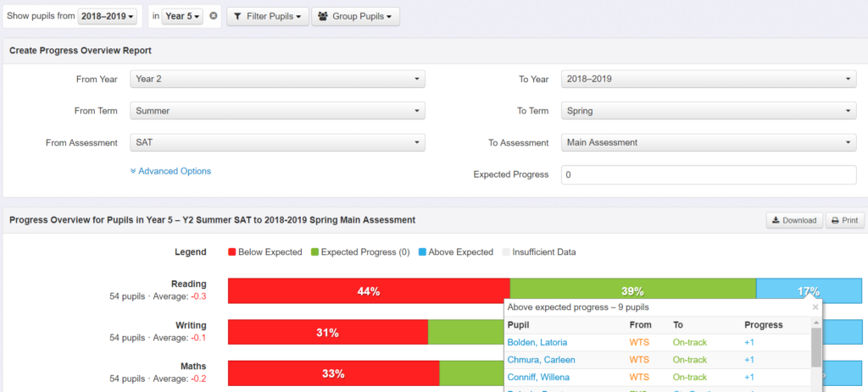Viewport: 868px width, 392px height.
Task: Choose a From Term value
Action: tap(277, 111)
